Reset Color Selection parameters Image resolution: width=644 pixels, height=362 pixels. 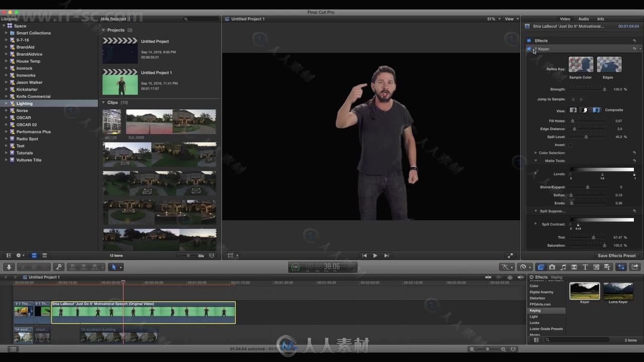pyautogui.click(x=634, y=153)
